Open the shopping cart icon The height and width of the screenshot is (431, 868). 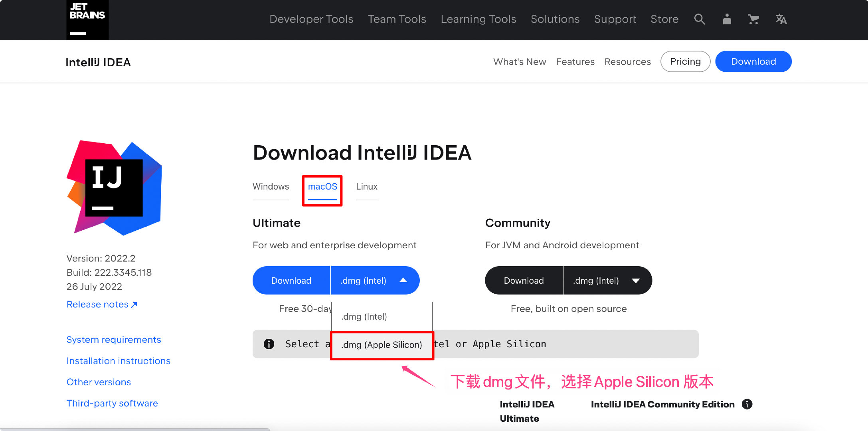(753, 19)
